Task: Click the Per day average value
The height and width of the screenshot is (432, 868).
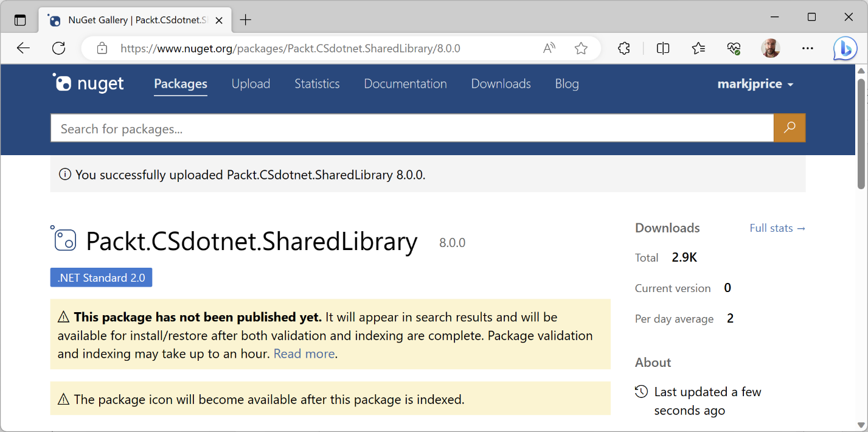Action: 731,318
